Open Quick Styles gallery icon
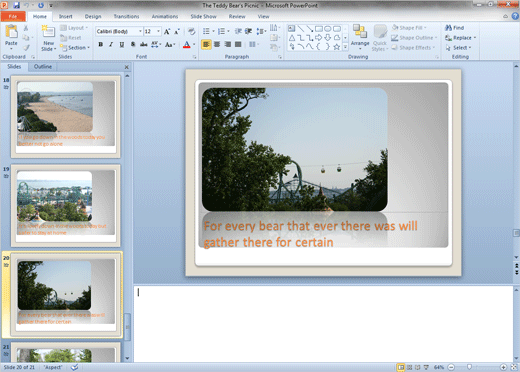Image resolution: width=520 pixels, height=372 pixels. 380,32
